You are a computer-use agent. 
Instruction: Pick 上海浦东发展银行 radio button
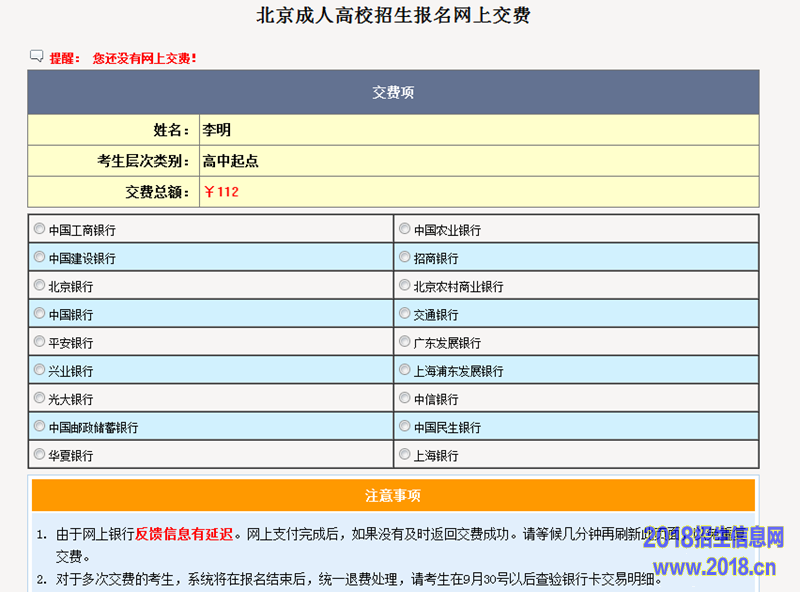point(405,369)
